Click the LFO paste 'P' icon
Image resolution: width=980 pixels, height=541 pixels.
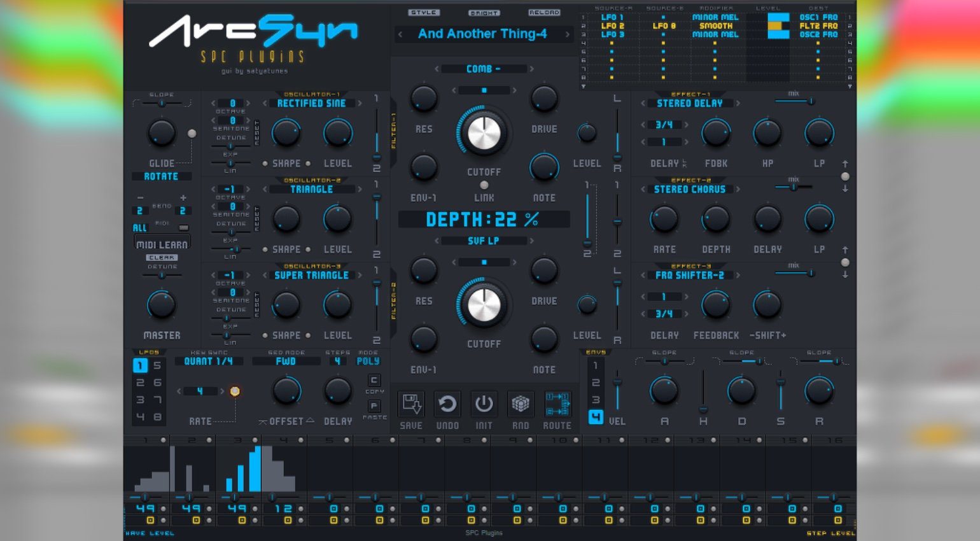374,405
